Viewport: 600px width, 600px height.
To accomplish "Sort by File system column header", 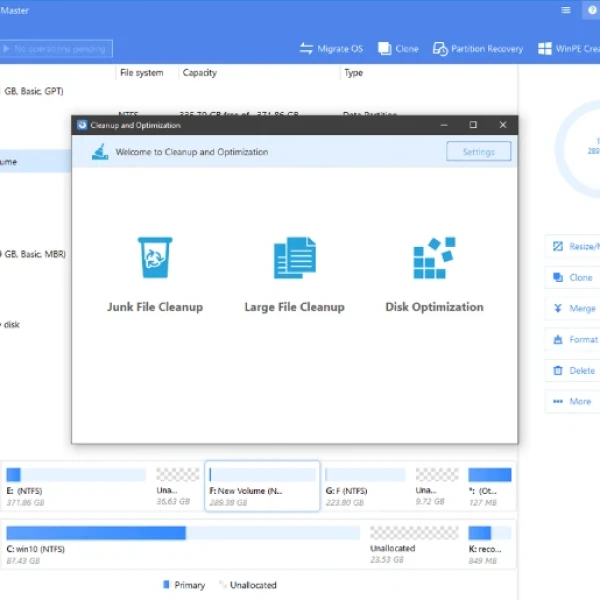I will pos(142,73).
